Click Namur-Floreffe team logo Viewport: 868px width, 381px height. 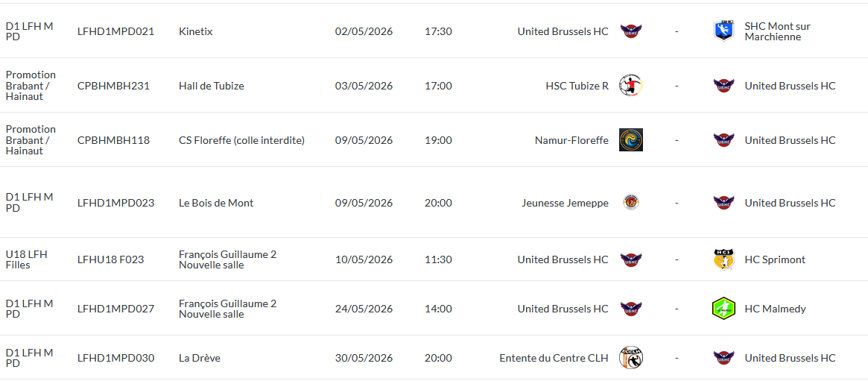[x=631, y=140]
